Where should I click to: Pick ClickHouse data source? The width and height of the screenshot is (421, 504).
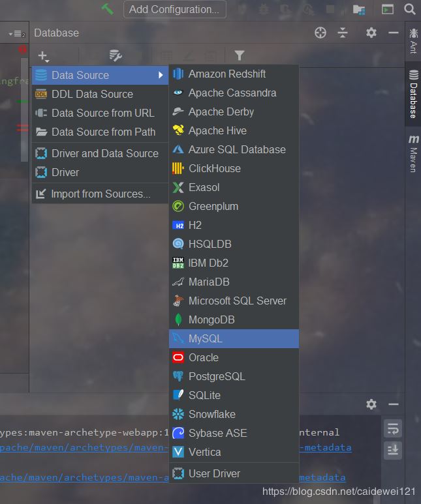(x=234, y=168)
